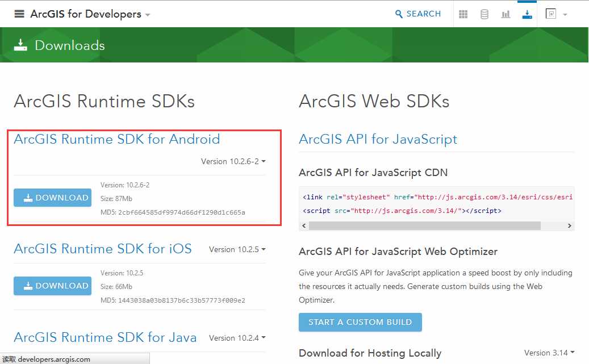Open ArcGIS API for JavaScript link
Image resolution: width=589 pixels, height=364 pixels.
[378, 139]
